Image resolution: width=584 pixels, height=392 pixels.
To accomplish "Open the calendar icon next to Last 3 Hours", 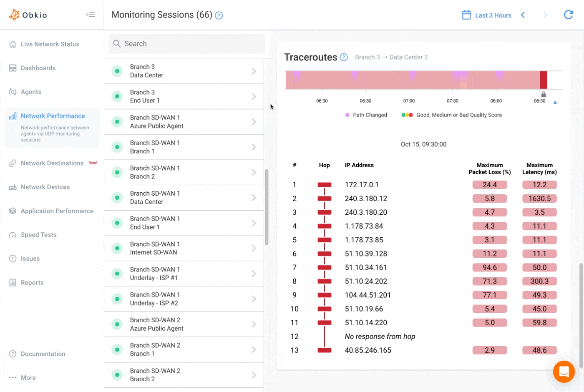I will (x=467, y=15).
